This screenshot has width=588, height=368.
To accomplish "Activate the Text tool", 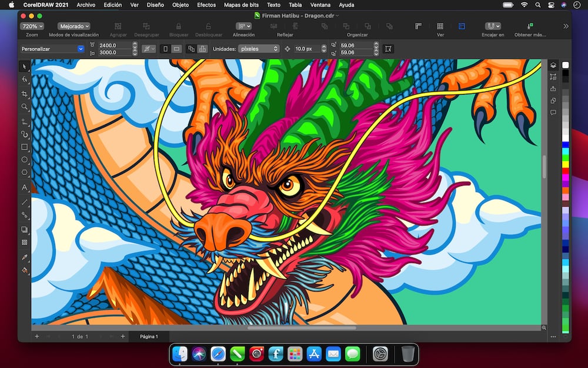I will (25, 187).
